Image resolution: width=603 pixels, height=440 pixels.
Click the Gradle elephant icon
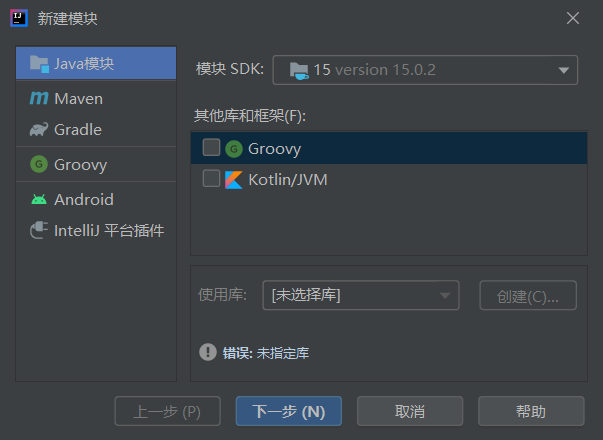39,129
